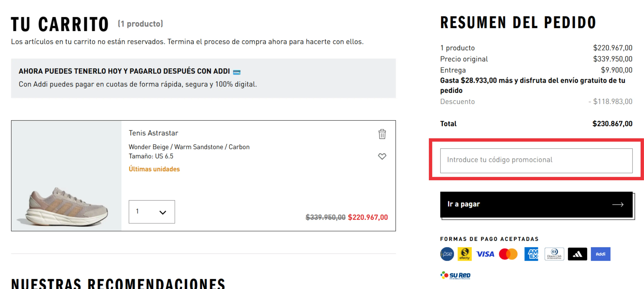The height and width of the screenshot is (289, 644).
Task: Select the VISA payment logo
Action: click(485, 254)
